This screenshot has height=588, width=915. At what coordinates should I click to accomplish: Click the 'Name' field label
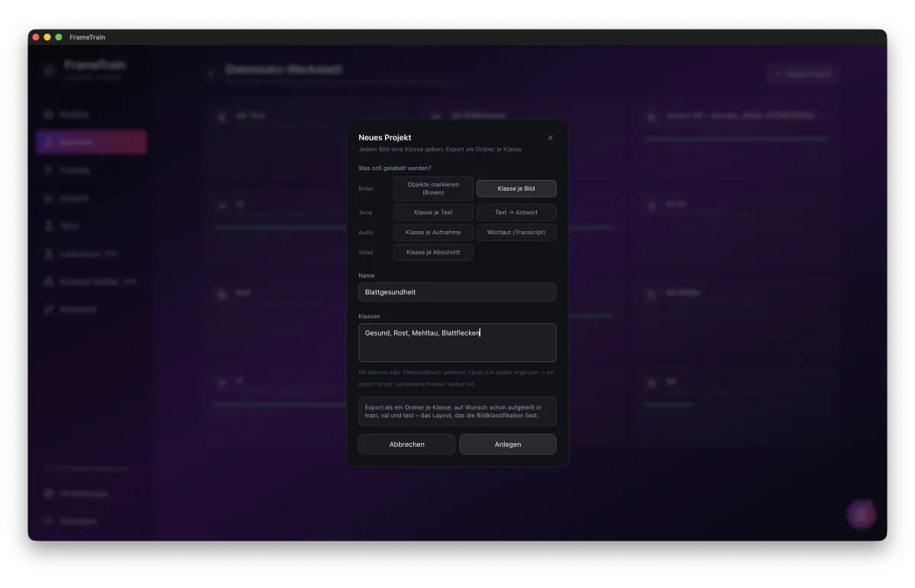click(x=367, y=275)
